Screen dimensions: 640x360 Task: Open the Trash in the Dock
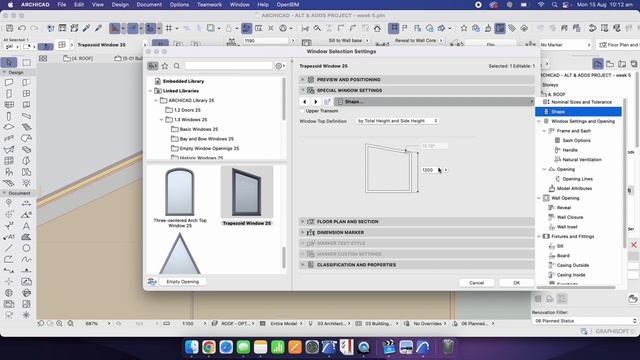point(448,347)
